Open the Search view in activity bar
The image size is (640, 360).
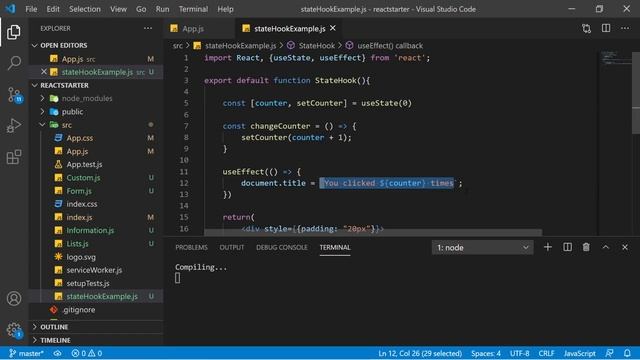coord(14,63)
